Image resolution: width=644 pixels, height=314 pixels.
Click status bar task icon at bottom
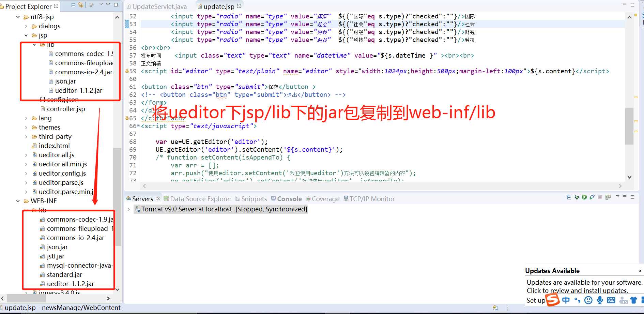point(495,308)
